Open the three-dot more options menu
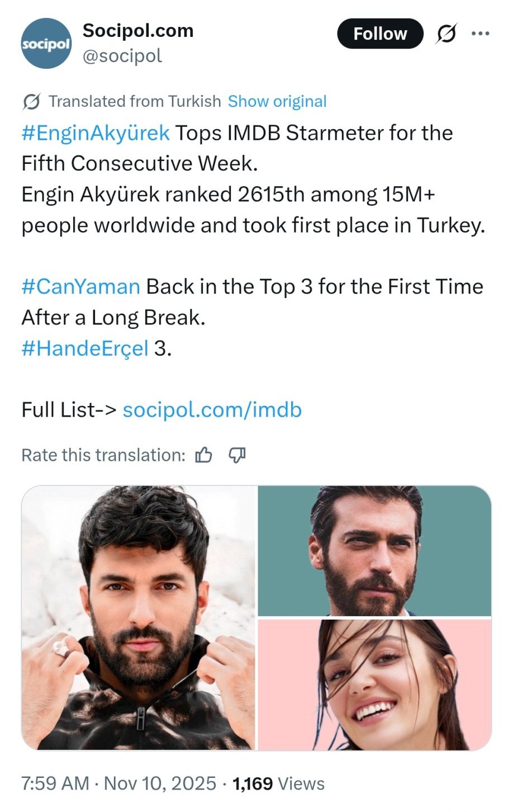The width and height of the screenshot is (513, 812). point(480,34)
